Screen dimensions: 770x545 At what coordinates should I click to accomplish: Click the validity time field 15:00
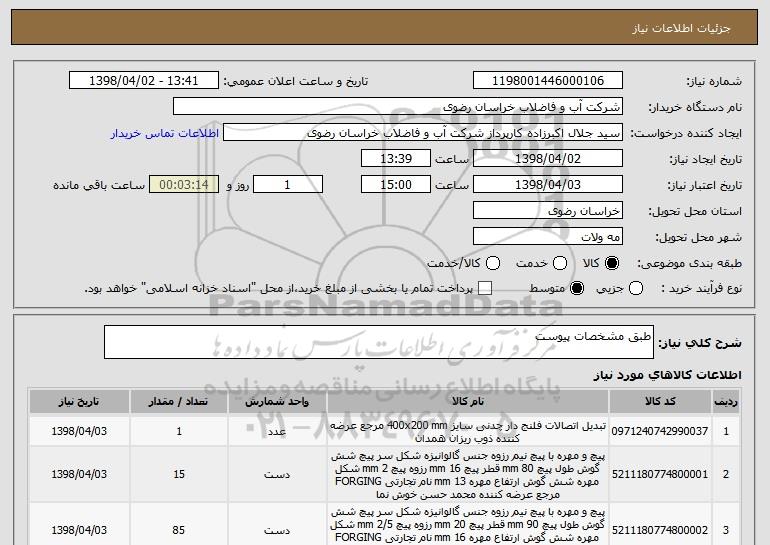tap(396, 185)
